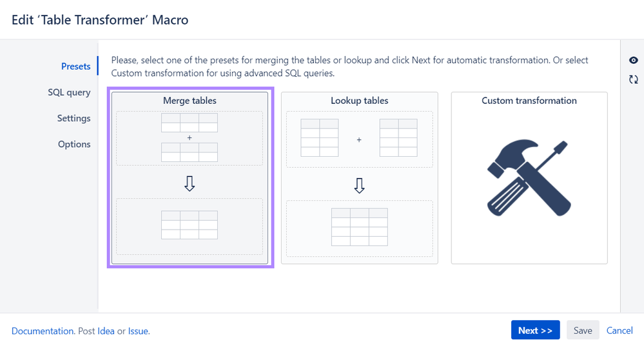This screenshot has width=644, height=342.
Task: Open the Documentation link
Action: click(x=43, y=331)
